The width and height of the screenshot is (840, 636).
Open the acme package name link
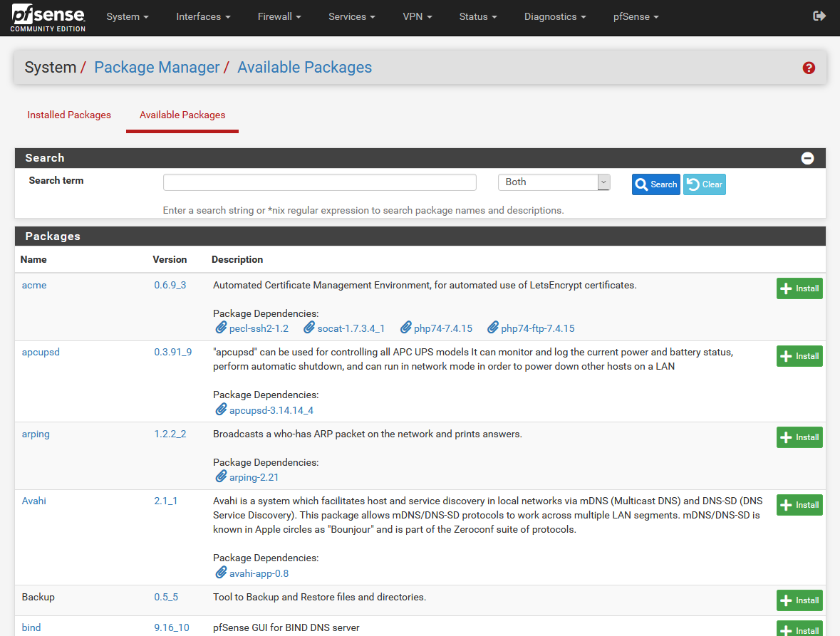34,286
